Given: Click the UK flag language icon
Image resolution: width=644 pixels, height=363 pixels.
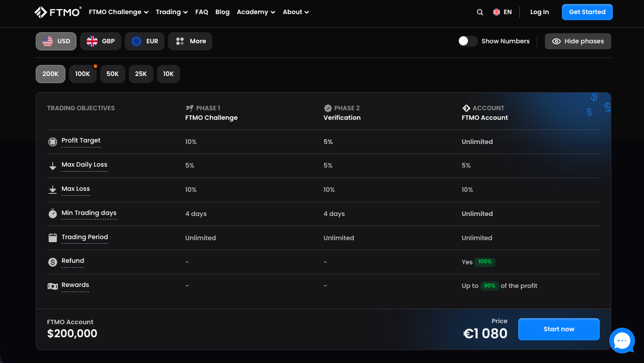Looking at the screenshot, I should (x=496, y=12).
